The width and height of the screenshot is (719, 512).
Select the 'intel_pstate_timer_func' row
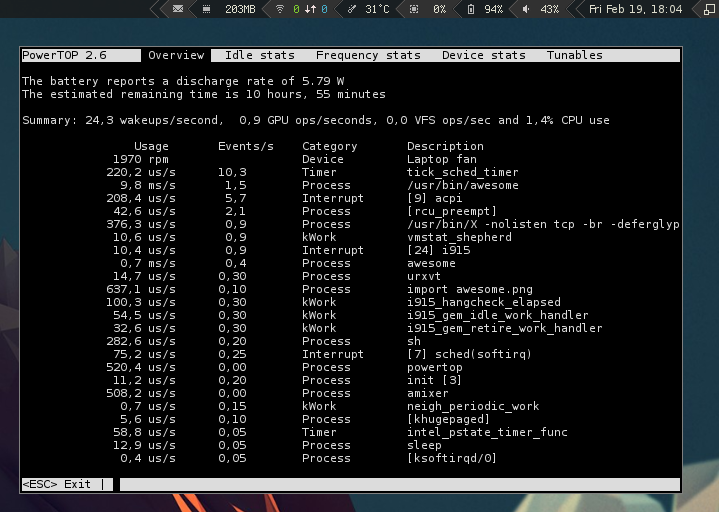(x=351, y=432)
